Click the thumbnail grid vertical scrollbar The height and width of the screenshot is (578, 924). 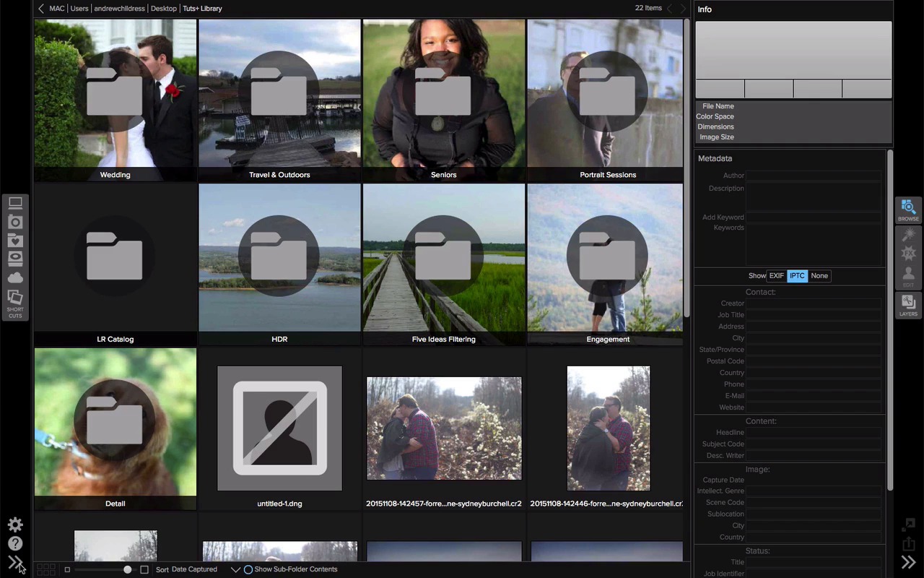(687, 168)
